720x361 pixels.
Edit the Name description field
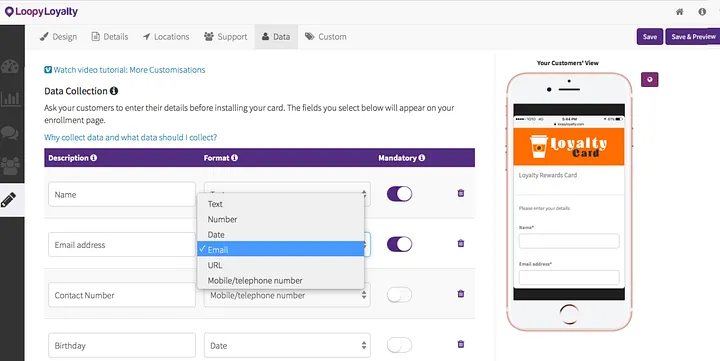point(122,194)
